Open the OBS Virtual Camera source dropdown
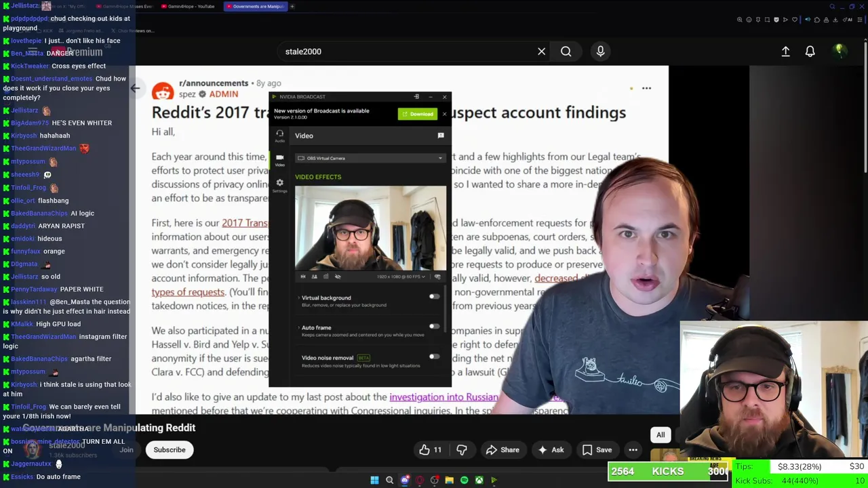This screenshot has width=868, height=488. (371, 158)
